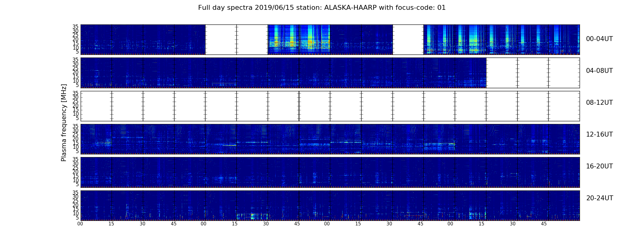The height and width of the screenshot is (245, 644).
Task: Open the 16-20UT spectrogram panel
Action: click(x=330, y=172)
